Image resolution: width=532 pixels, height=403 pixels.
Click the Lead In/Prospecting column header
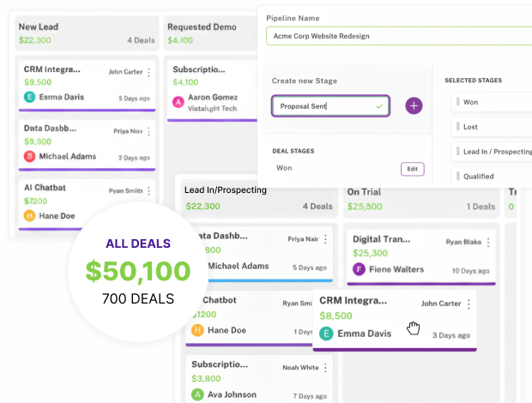pos(259,198)
